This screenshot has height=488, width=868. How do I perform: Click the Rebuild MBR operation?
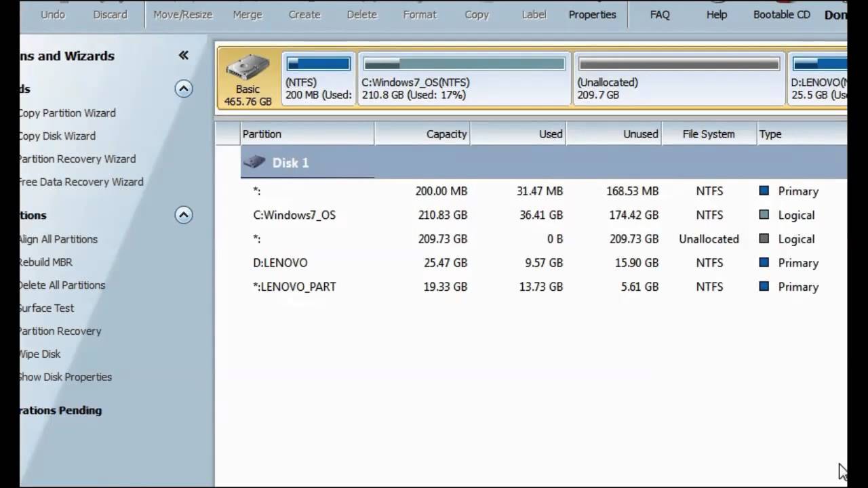click(45, 262)
